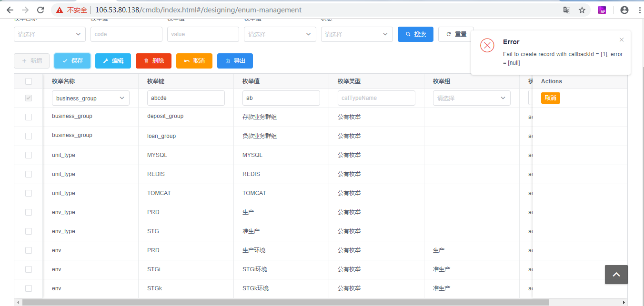The image size is (644, 306).
Task: Select the REDIS row checkbox
Action: [29, 174]
